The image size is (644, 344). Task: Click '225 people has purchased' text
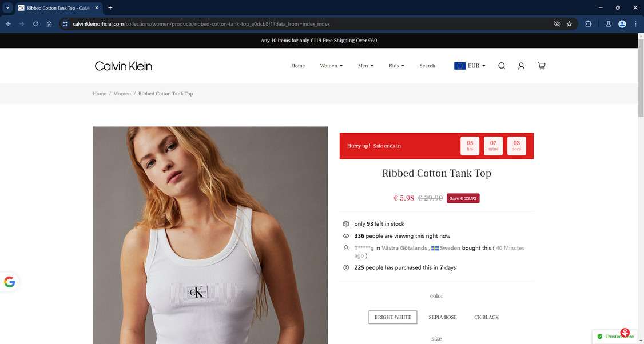click(x=405, y=267)
